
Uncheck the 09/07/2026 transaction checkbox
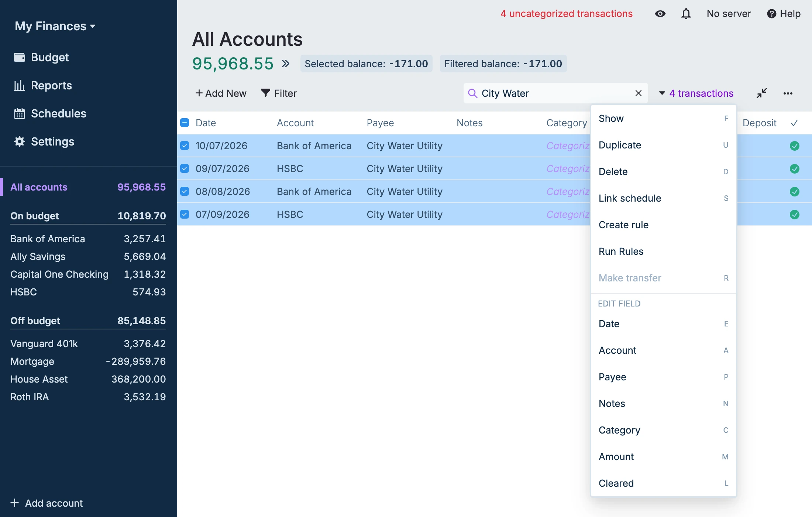pos(185,168)
